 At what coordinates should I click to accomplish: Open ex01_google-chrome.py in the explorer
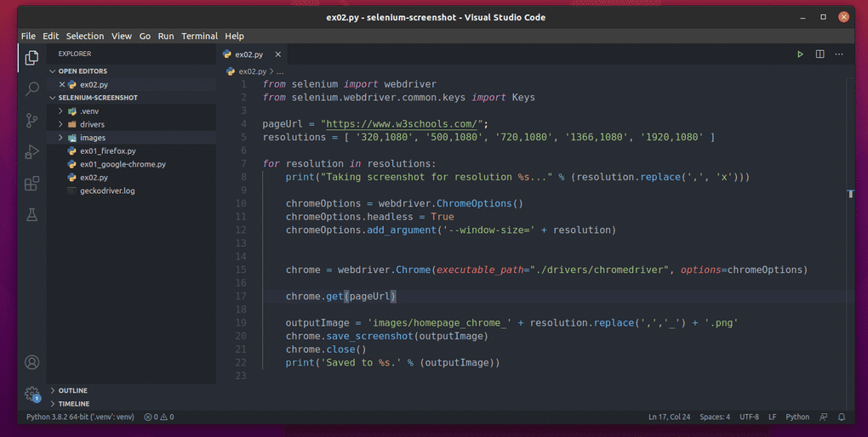[123, 164]
